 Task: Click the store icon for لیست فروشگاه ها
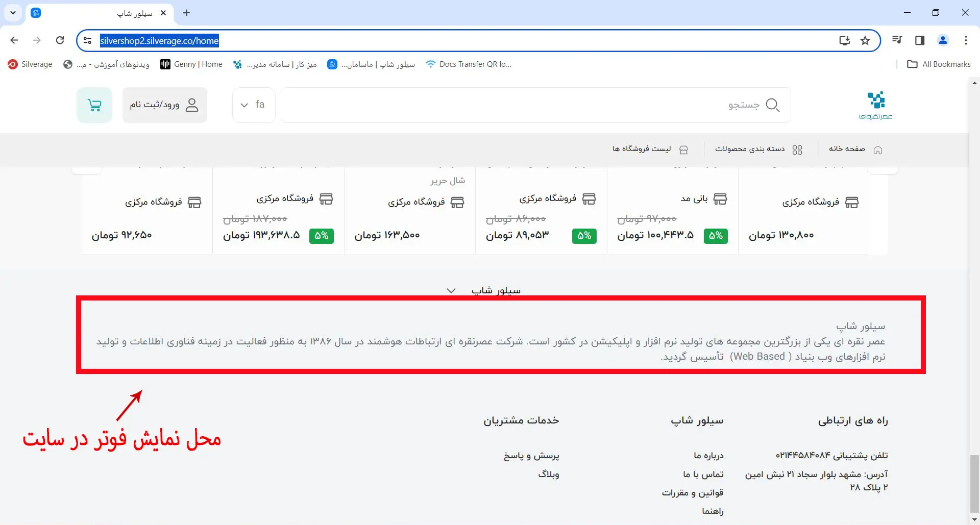(x=684, y=149)
